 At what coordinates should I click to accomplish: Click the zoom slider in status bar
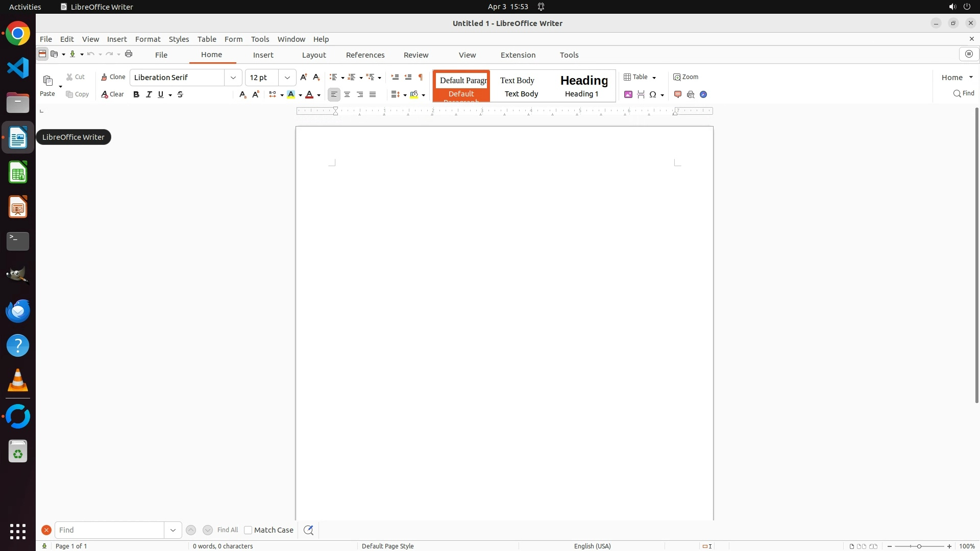coord(919,546)
